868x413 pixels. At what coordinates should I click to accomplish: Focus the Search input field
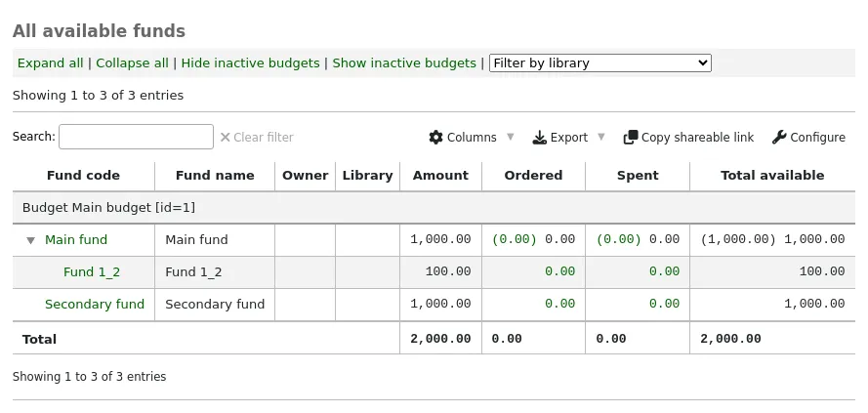tap(136, 137)
